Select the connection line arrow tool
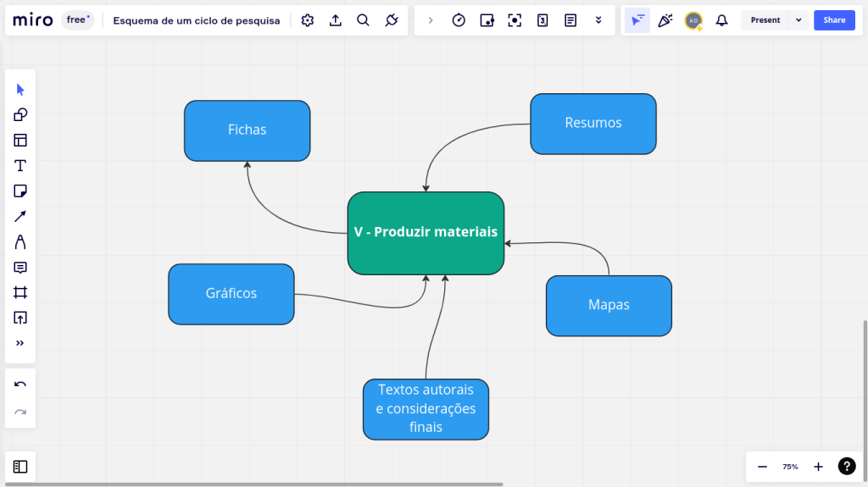The height and width of the screenshot is (487, 868). [20, 217]
